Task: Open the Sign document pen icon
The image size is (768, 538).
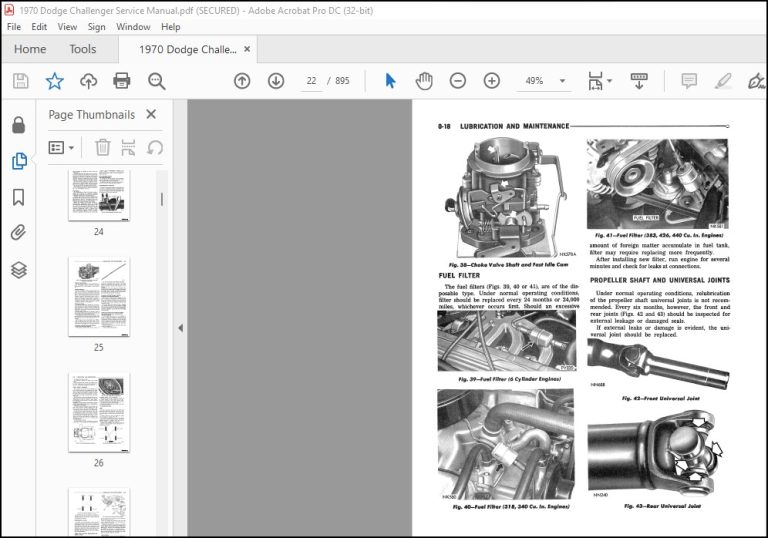Action: pyautogui.click(x=756, y=81)
